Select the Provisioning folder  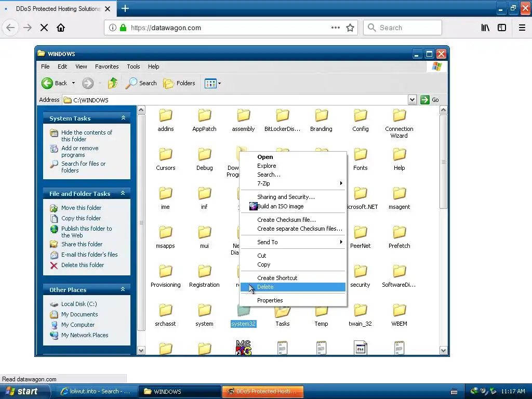click(x=166, y=276)
